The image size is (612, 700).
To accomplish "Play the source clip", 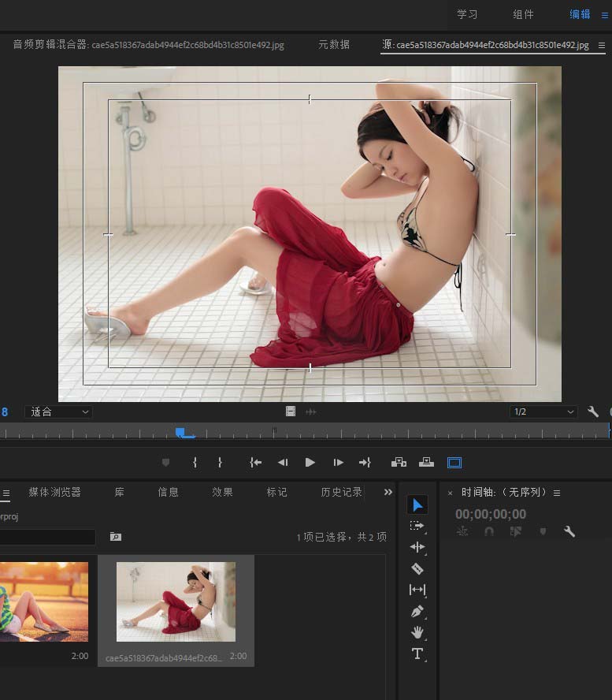I will 310,463.
